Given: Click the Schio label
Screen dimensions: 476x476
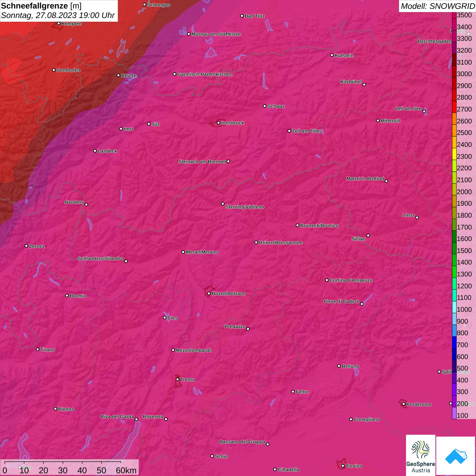Looking at the screenshot, I should coord(221,456).
